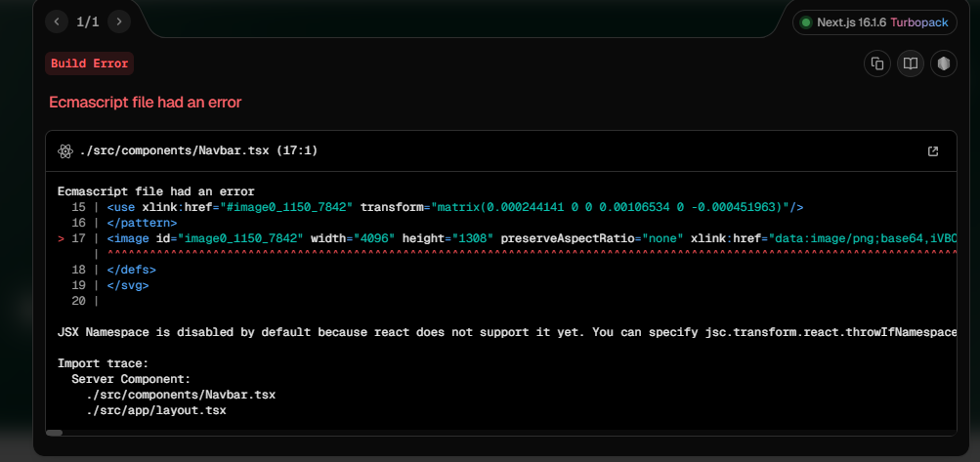The width and height of the screenshot is (980, 462).
Task: Click the red error heading text
Action: click(145, 103)
